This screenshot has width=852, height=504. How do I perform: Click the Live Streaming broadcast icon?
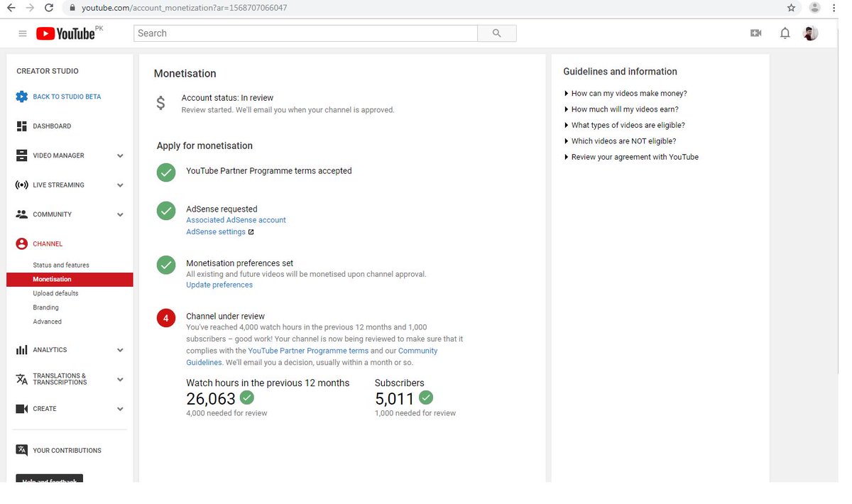coord(21,185)
